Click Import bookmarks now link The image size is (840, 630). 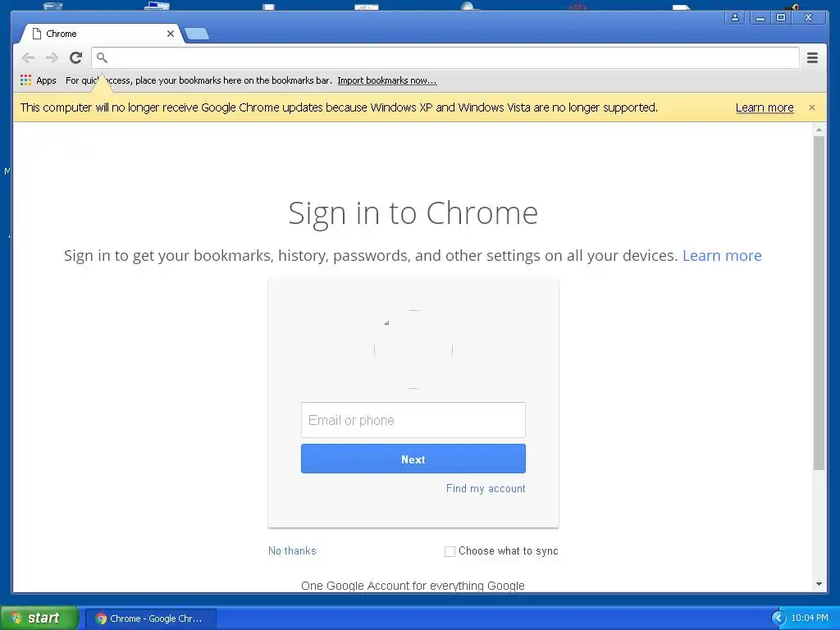[387, 80]
